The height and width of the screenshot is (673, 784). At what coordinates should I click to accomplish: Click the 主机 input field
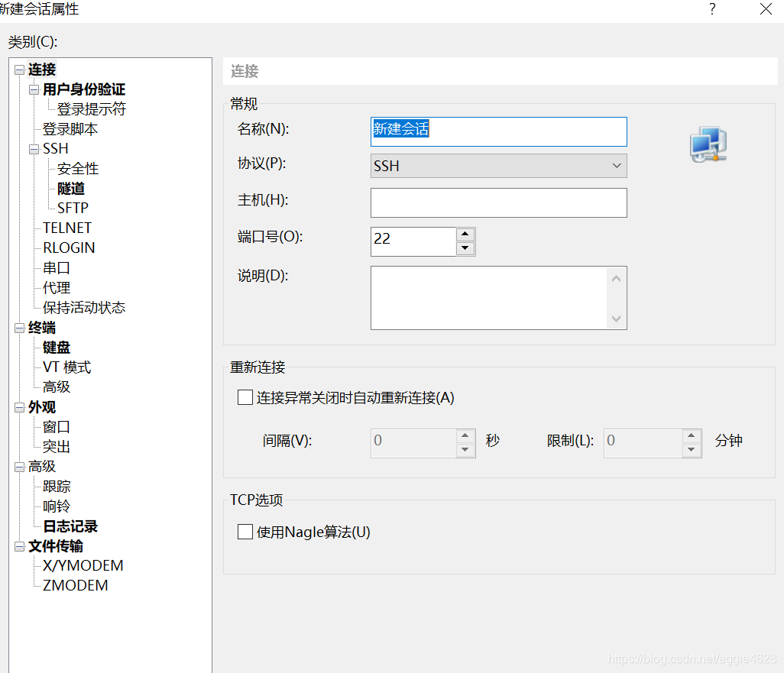coord(498,202)
